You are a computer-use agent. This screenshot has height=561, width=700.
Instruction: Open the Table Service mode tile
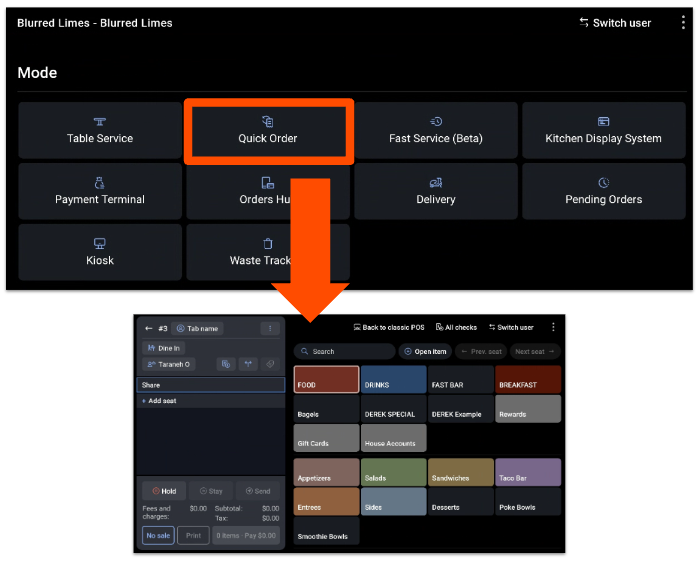click(x=100, y=130)
